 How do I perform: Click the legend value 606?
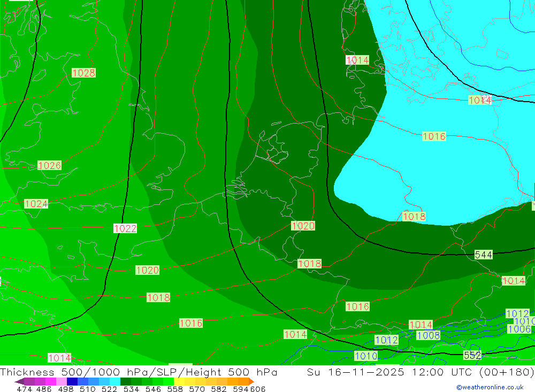point(257,389)
